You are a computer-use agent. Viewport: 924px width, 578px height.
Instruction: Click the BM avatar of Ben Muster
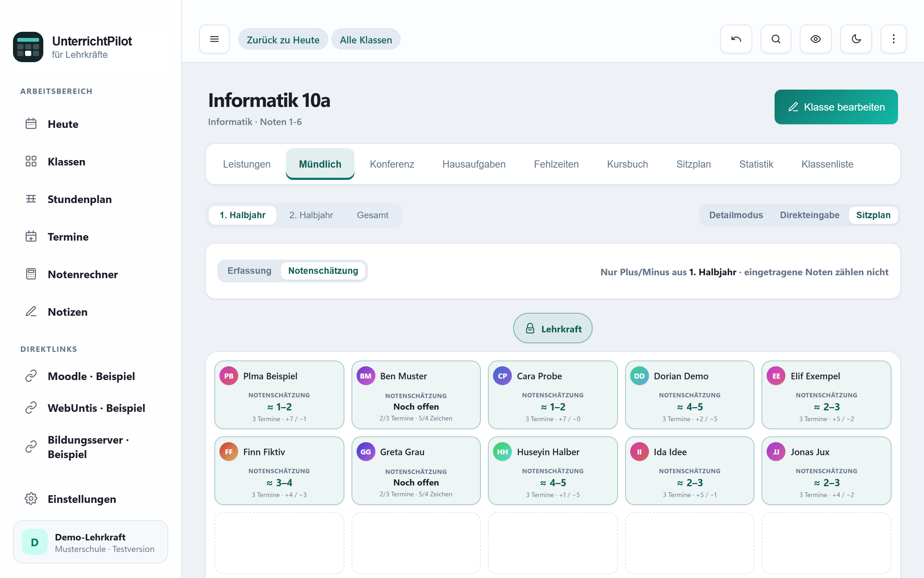point(365,376)
